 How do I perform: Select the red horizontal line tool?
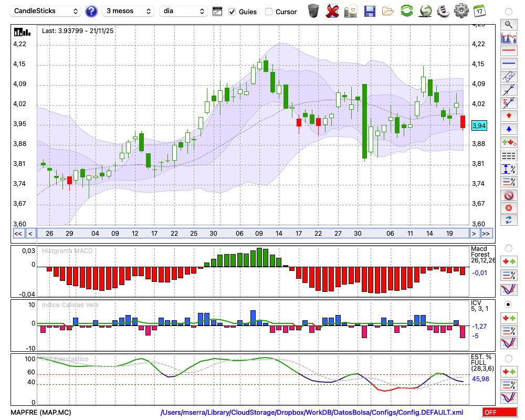[x=508, y=50]
